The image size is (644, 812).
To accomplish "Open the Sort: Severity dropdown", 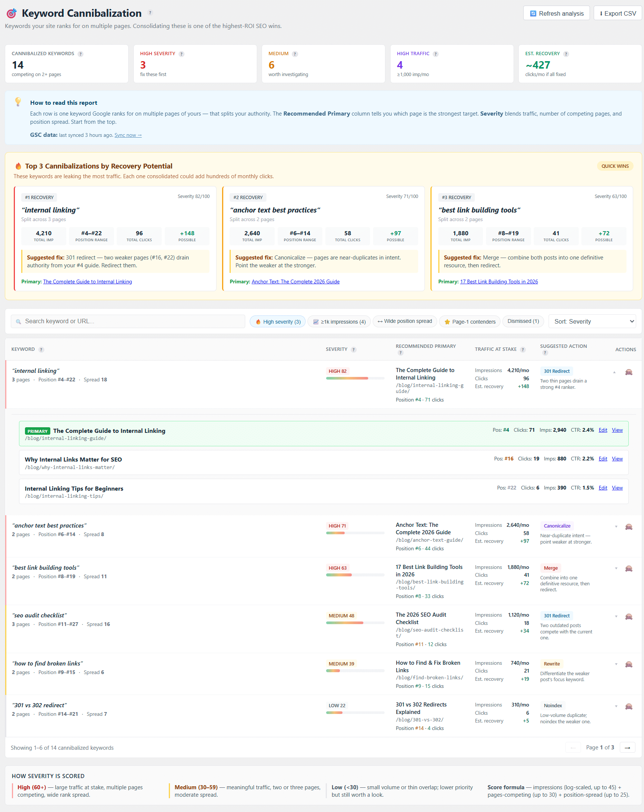I will [x=592, y=321].
